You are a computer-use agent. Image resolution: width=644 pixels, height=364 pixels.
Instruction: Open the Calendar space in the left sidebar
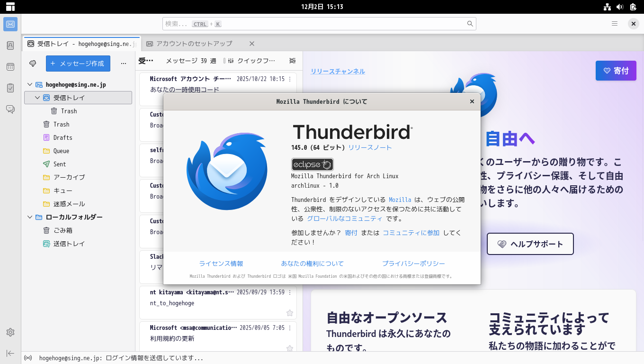(10, 66)
